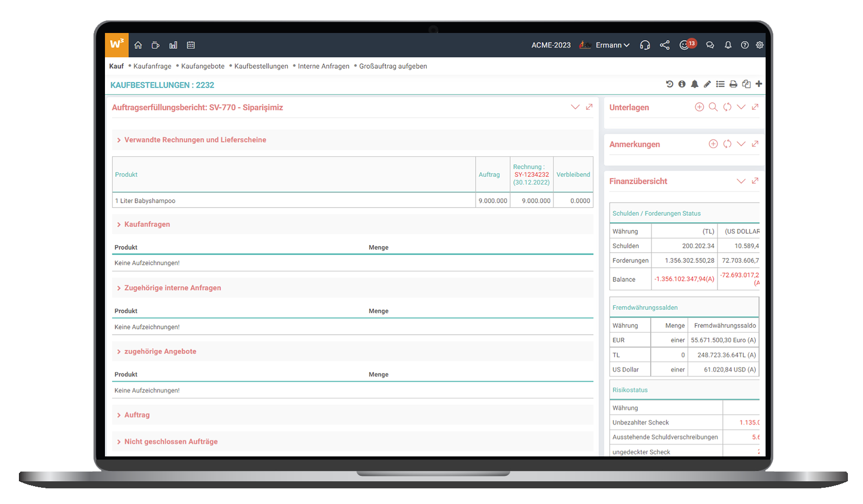Go to Interne Anfragen menu item

[324, 67]
